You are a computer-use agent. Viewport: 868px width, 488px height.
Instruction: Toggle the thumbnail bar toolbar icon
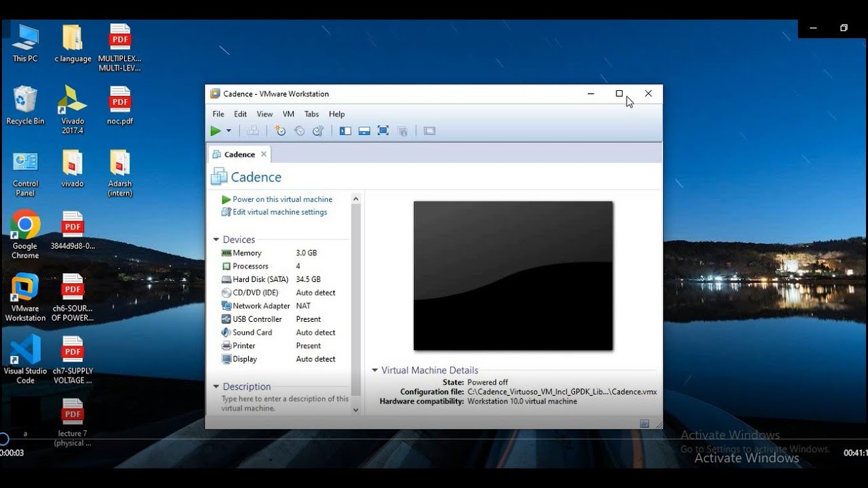(364, 131)
